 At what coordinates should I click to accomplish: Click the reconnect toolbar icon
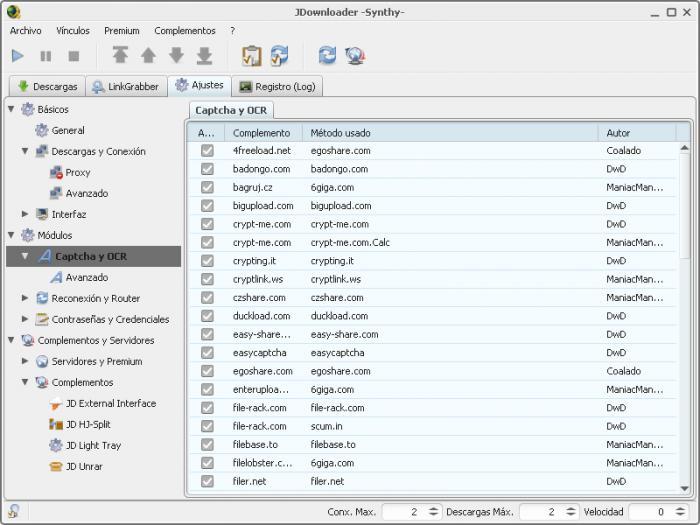[327, 56]
